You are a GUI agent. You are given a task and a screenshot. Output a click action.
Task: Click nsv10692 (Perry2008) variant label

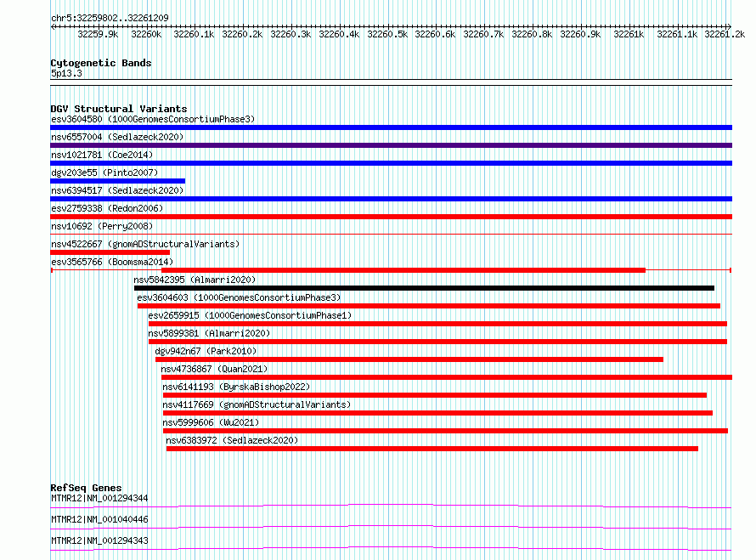102,226
